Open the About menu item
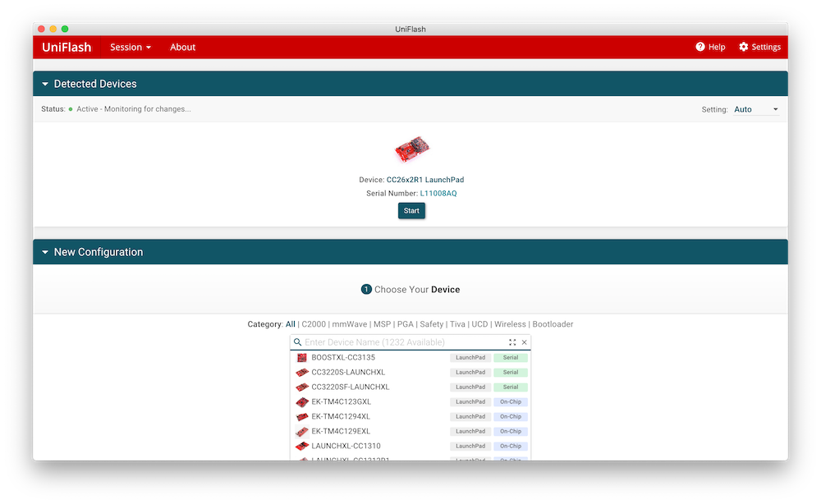 (183, 47)
